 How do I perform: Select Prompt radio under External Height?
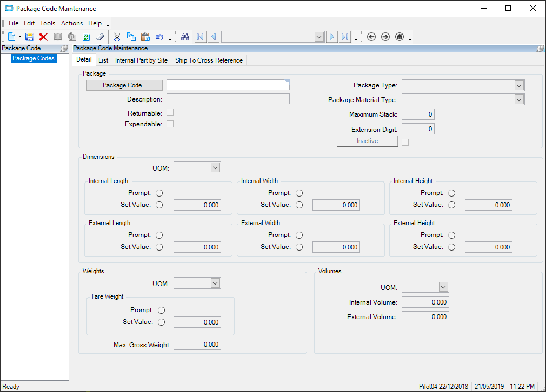click(451, 235)
